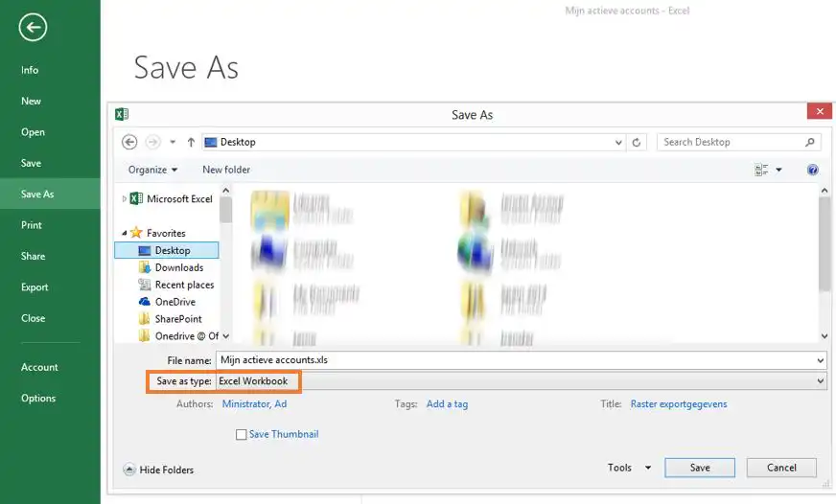Select OneDrive in the navigation pane
Viewport: 836px width, 504px height.
tap(174, 302)
